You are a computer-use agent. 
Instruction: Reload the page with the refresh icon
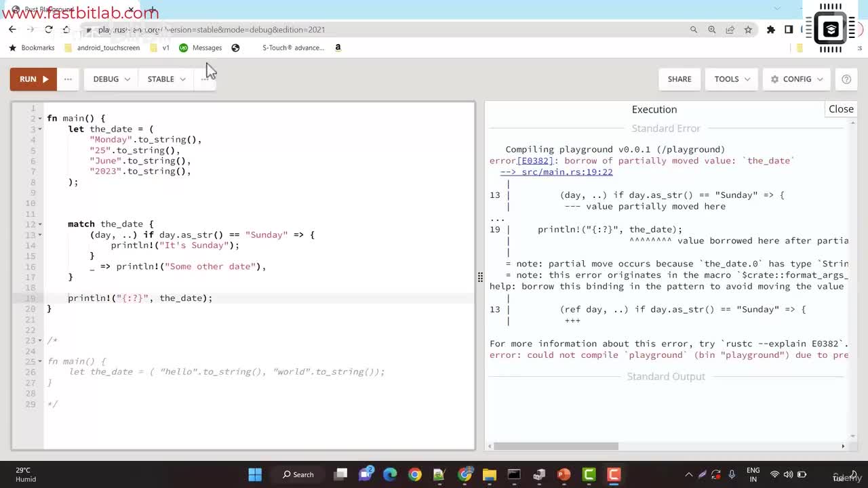pyautogui.click(x=49, y=29)
